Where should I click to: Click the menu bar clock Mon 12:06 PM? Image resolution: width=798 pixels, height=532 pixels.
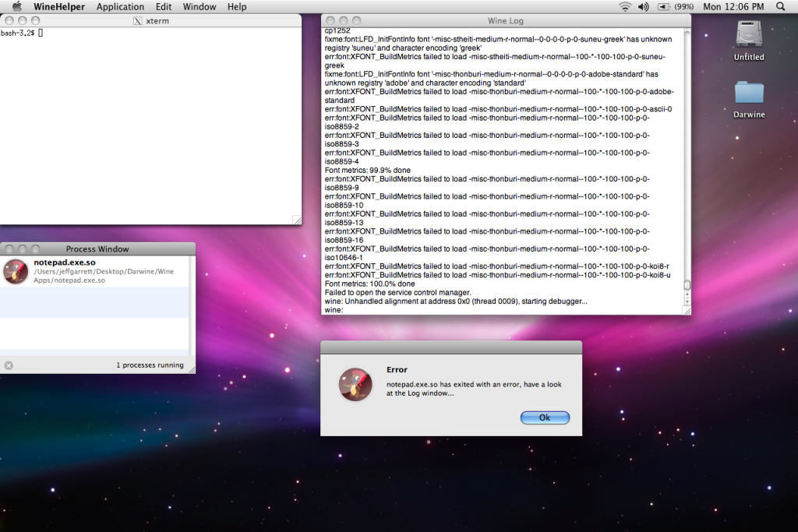pos(733,6)
